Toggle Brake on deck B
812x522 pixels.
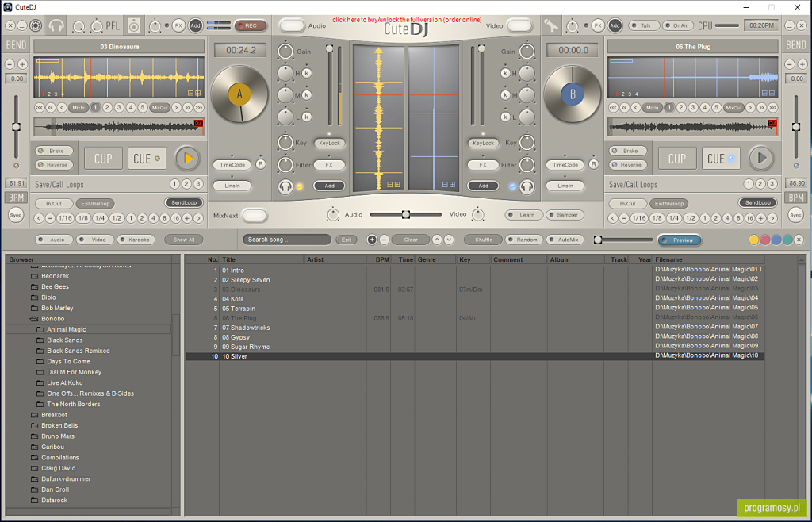(628, 151)
